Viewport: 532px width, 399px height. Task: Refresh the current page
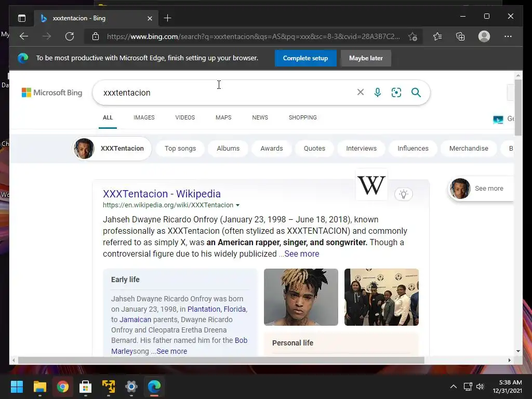coord(70,36)
